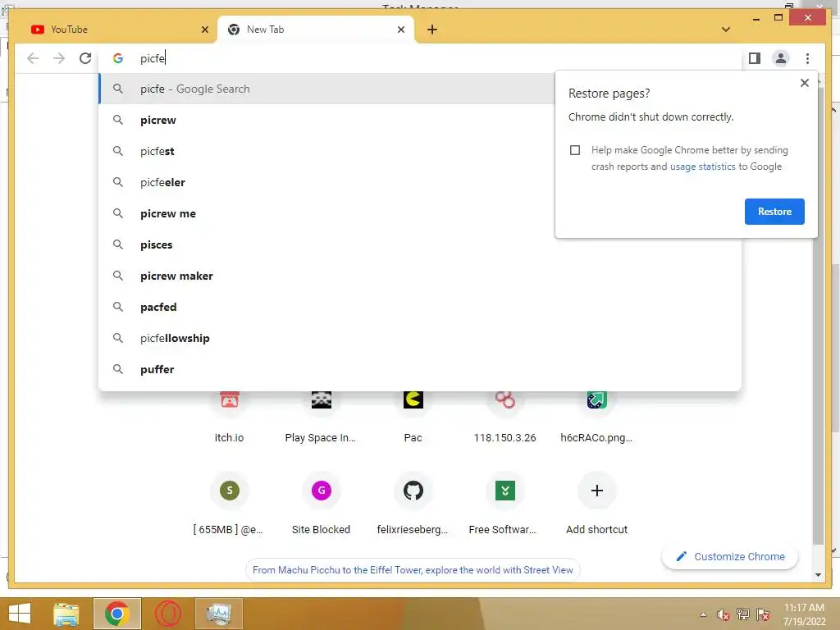The height and width of the screenshot is (630, 840).
Task: Open Chrome's three-dot menu
Action: point(807,58)
